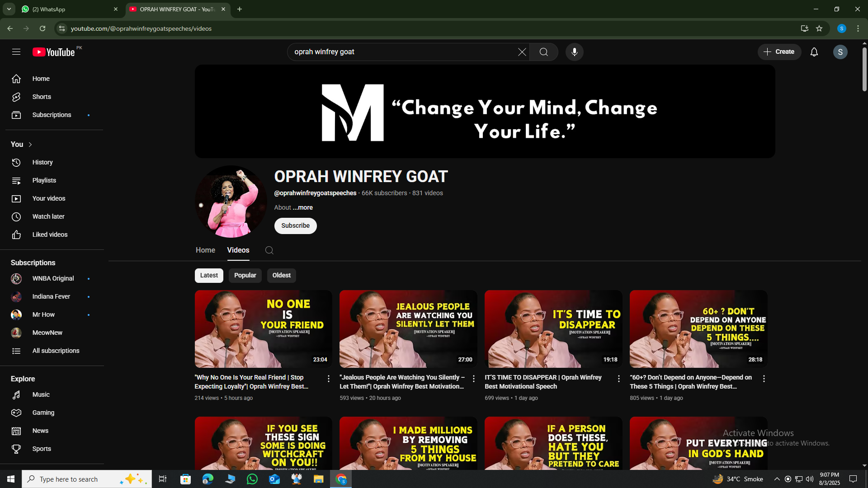Open the tab search dropdown arrow
The image size is (868, 488).
coord(9,9)
